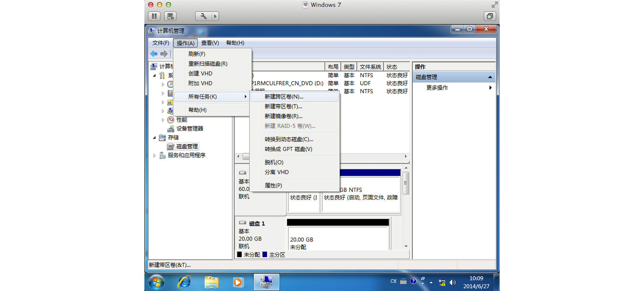The height and width of the screenshot is (291, 644).
Task: Select 脱机(O) menu item
Action: (x=294, y=162)
